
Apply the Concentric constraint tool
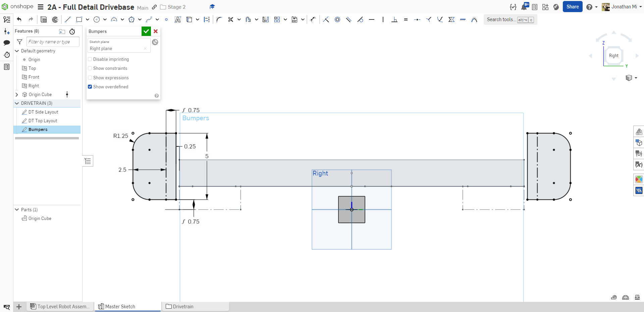click(337, 19)
